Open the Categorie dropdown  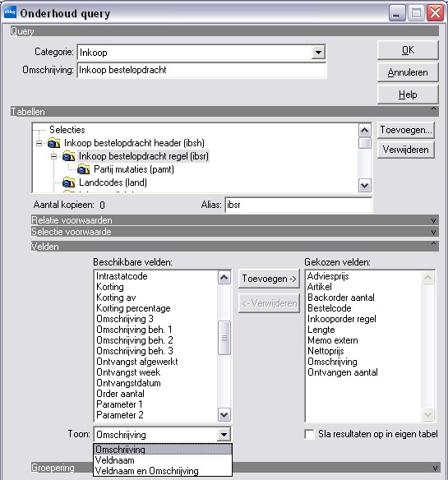[318, 53]
